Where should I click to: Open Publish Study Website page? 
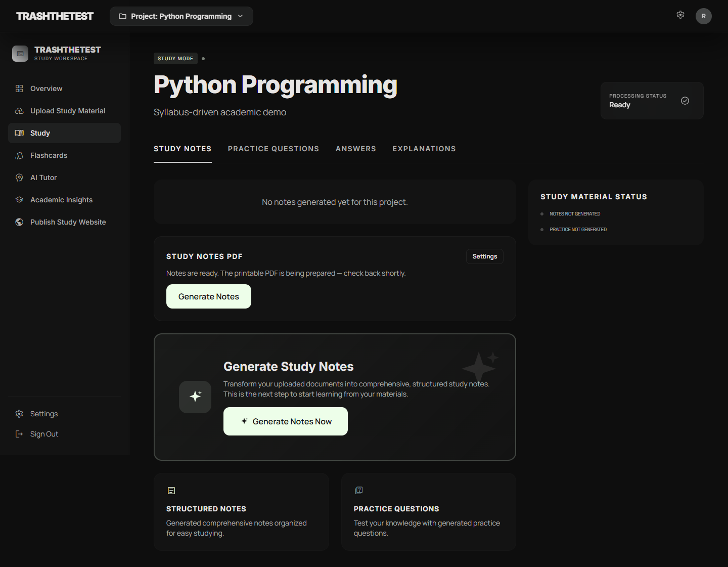click(x=64, y=222)
